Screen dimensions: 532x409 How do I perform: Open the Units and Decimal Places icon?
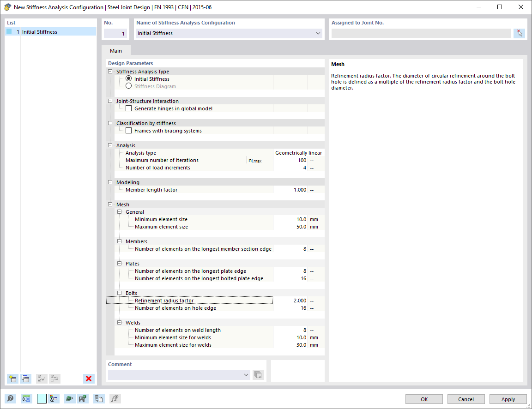click(26, 398)
